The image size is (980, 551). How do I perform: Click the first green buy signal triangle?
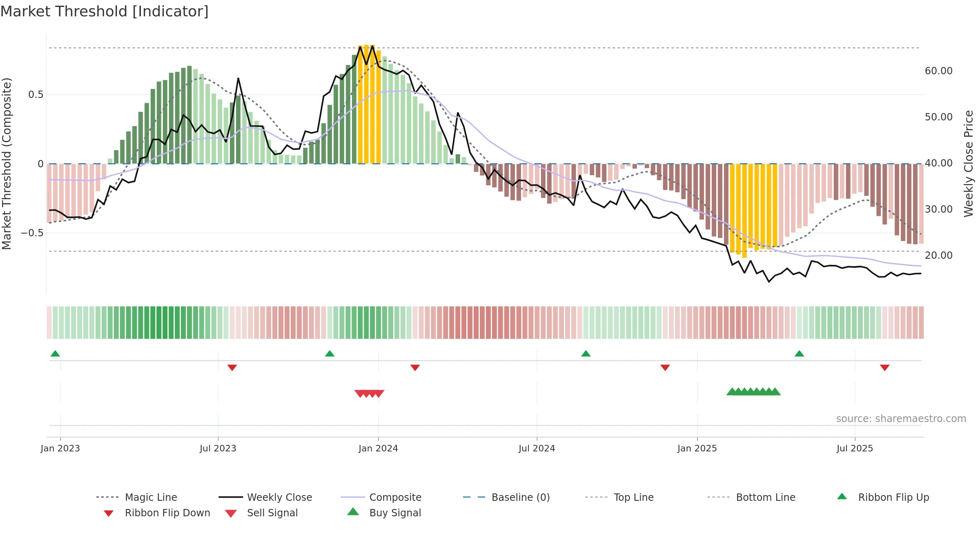tap(732, 391)
